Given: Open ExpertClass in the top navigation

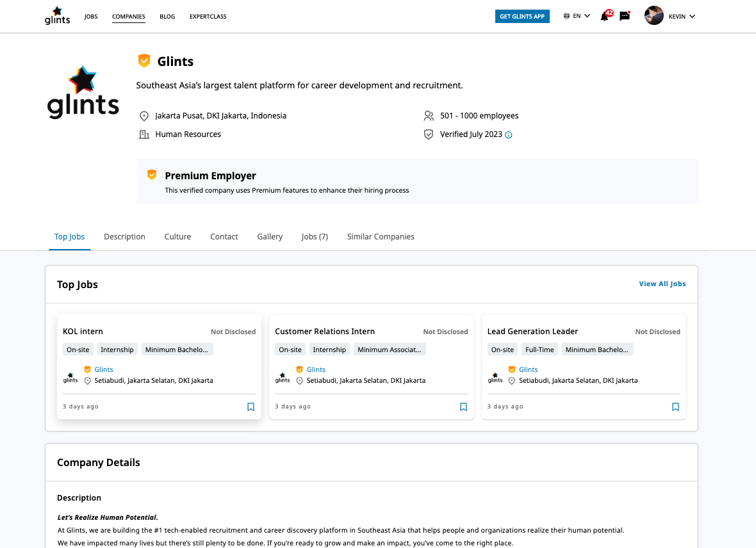Looking at the screenshot, I should coord(208,17).
